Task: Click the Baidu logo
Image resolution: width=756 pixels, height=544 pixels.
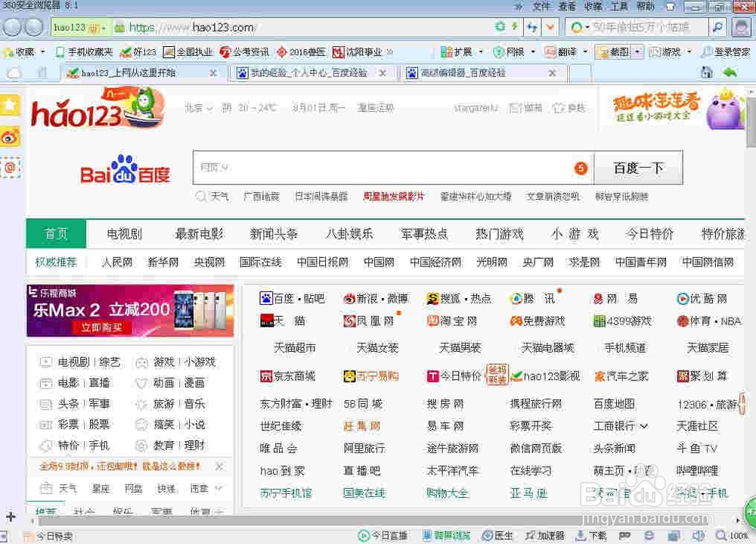Action: (125, 170)
